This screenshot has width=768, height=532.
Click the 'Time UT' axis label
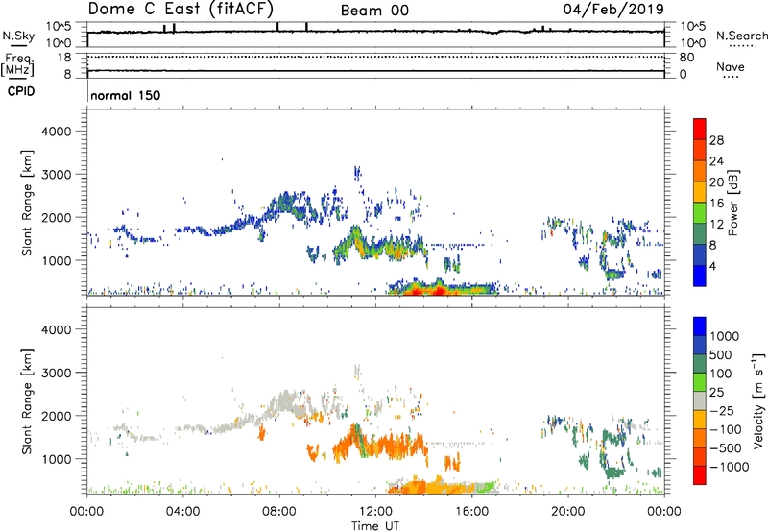tap(375, 526)
